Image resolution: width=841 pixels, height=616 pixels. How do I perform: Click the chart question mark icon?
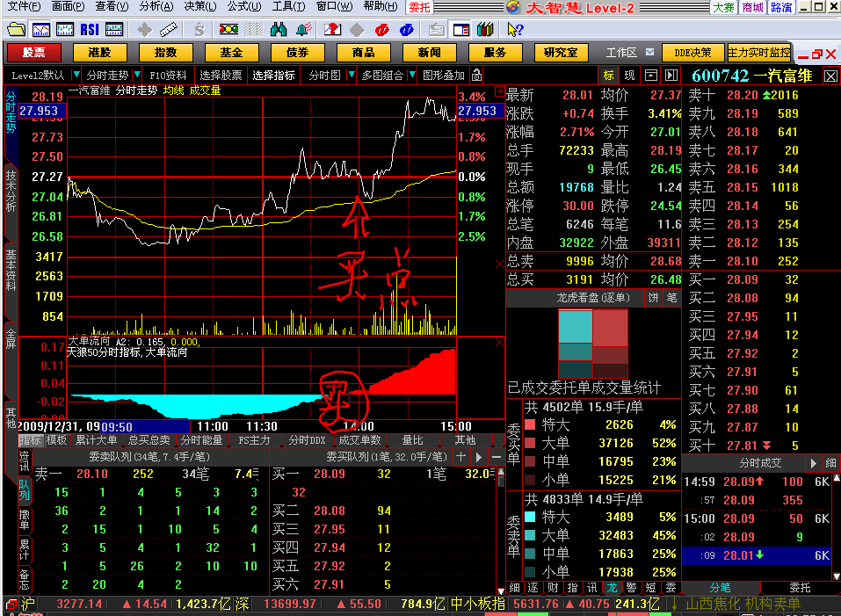332,30
